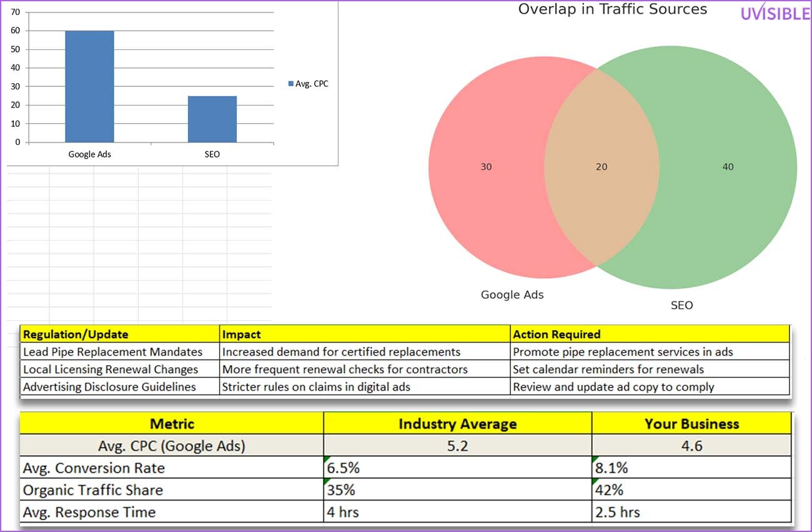Click the 40 value in green circle
Image resolution: width=812 pixels, height=532 pixels.
point(728,167)
